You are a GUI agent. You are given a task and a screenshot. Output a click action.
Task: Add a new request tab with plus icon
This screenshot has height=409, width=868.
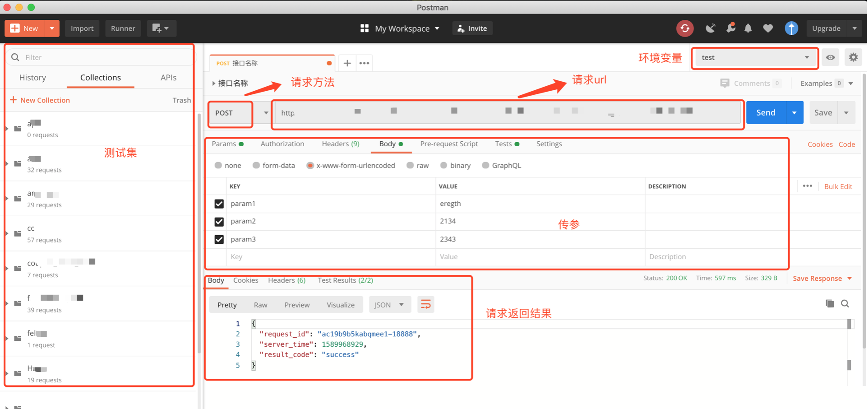pyautogui.click(x=347, y=63)
